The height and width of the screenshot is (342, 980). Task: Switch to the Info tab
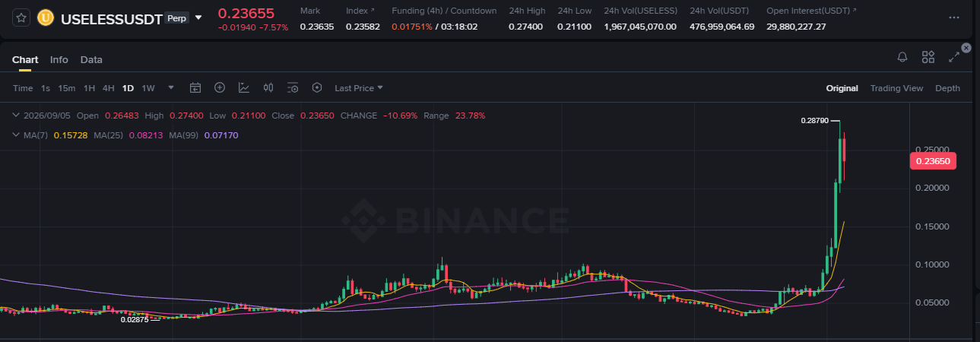[59, 59]
